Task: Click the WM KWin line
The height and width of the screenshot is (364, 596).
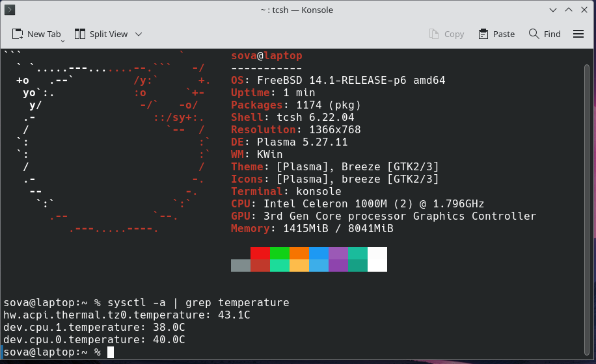Action: [x=257, y=155]
